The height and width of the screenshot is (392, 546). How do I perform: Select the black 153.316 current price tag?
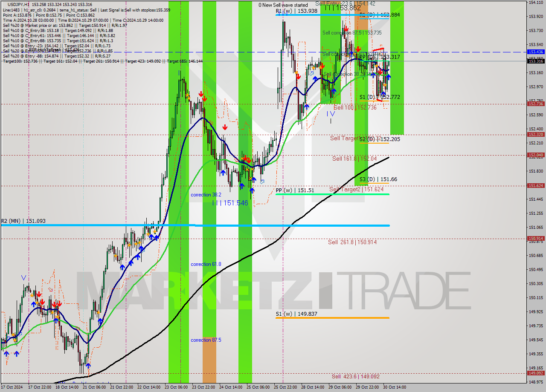tap(536, 61)
